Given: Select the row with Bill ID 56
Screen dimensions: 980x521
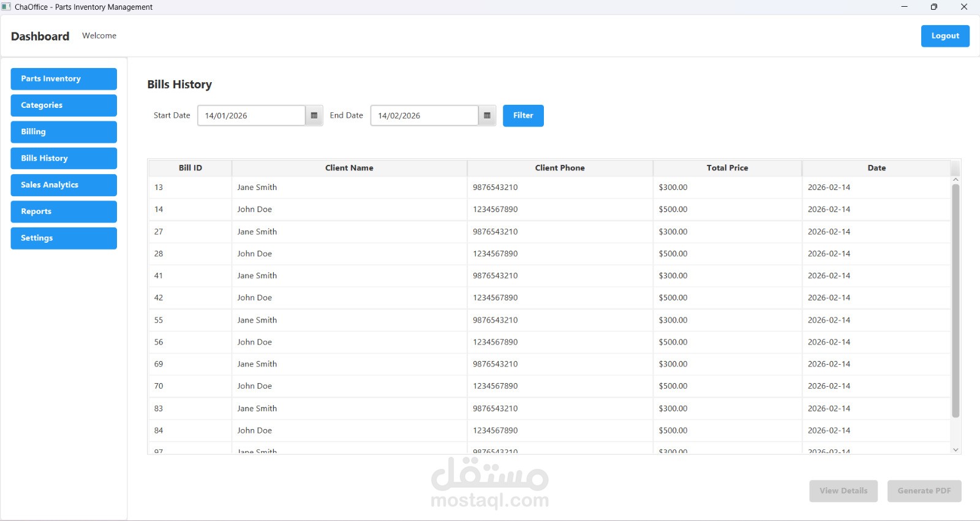Looking at the screenshot, I should click(x=549, y=342).
